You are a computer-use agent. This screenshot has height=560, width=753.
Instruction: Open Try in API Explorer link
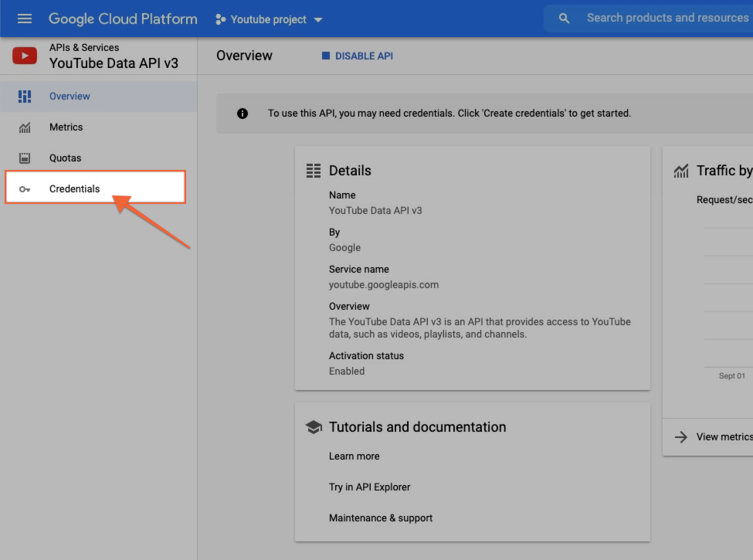click(370, 487)
